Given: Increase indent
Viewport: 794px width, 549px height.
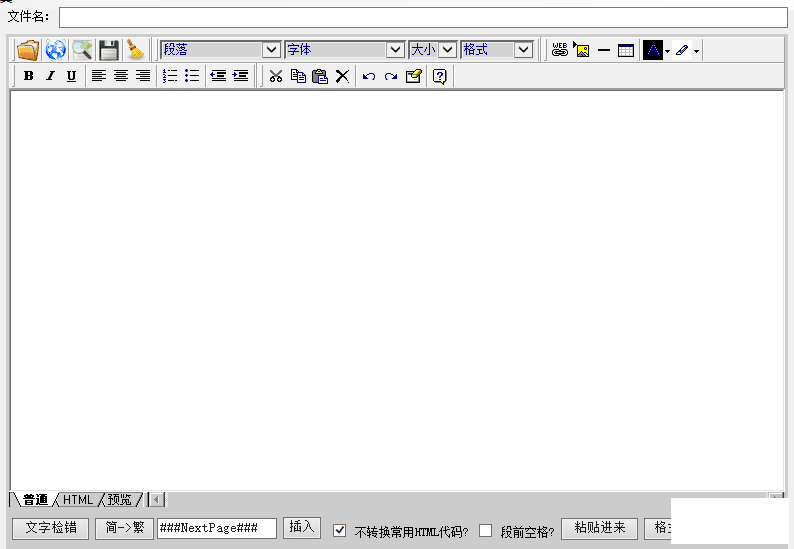Looking at the screenshot, I should point(241,76).
